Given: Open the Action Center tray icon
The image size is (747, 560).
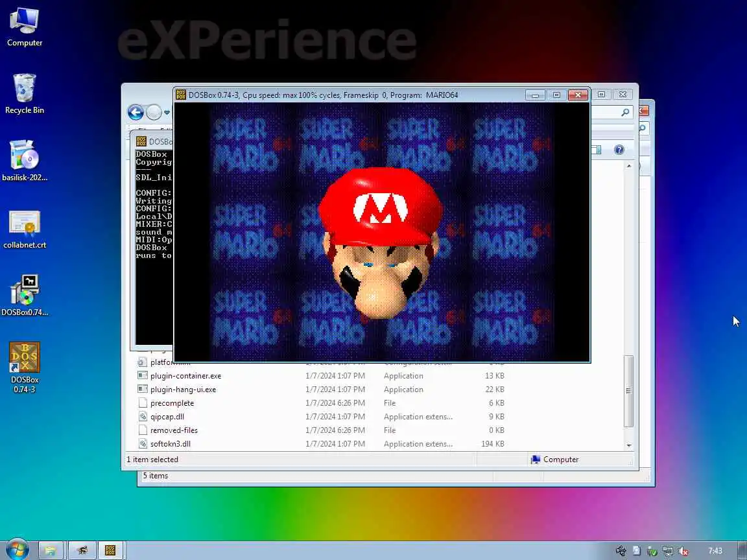Looking at the screenshot, I should pos(637,551).
